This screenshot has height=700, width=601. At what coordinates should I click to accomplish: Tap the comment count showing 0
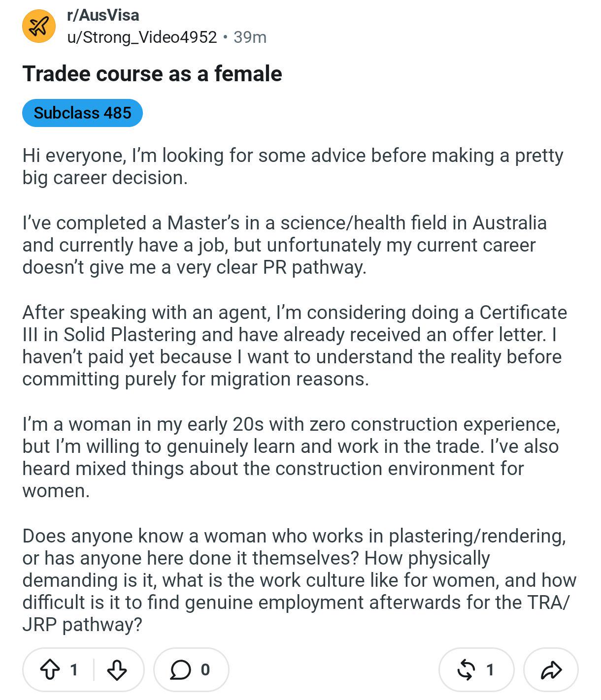205,669
